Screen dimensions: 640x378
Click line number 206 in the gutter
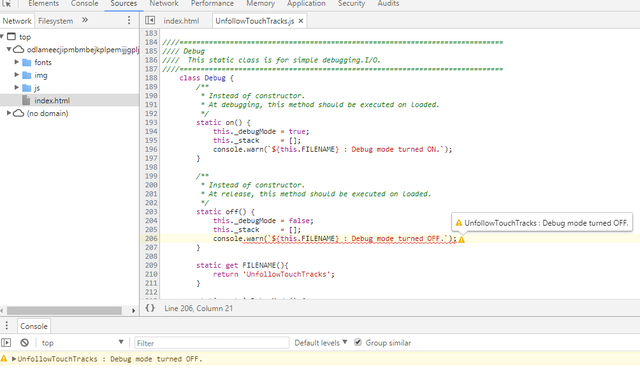[x=151, y=238]
